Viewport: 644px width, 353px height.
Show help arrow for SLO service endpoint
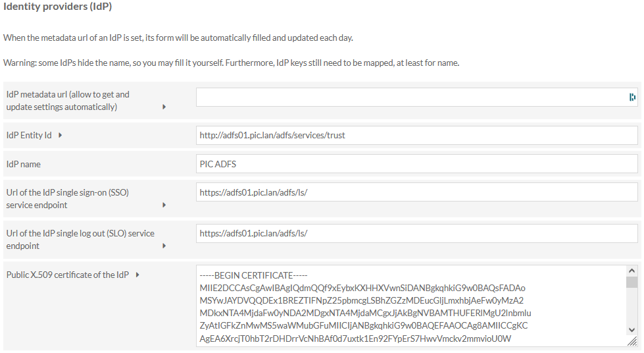coord(164,246)
